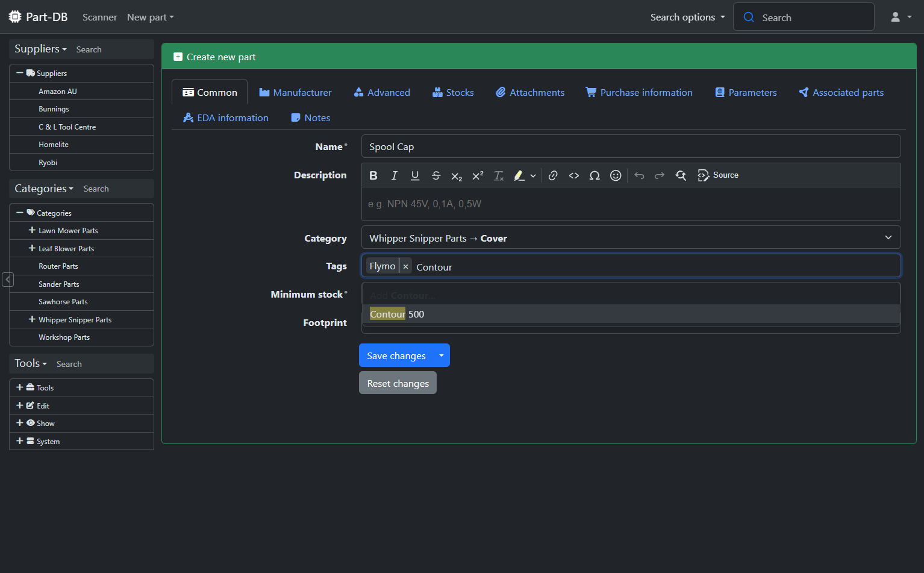Click the Part-DB chip logo icon
924x573 pixels.
click(15, 17)
